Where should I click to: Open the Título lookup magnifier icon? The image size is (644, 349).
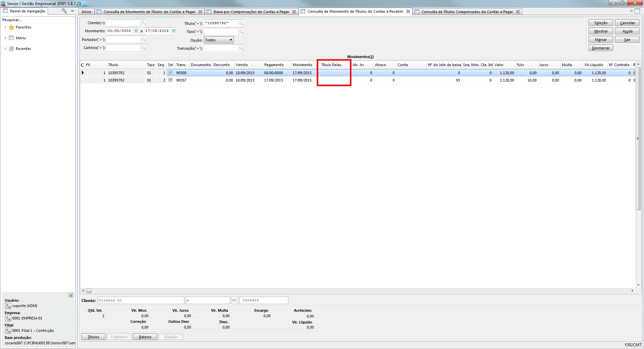pos(241,23)
